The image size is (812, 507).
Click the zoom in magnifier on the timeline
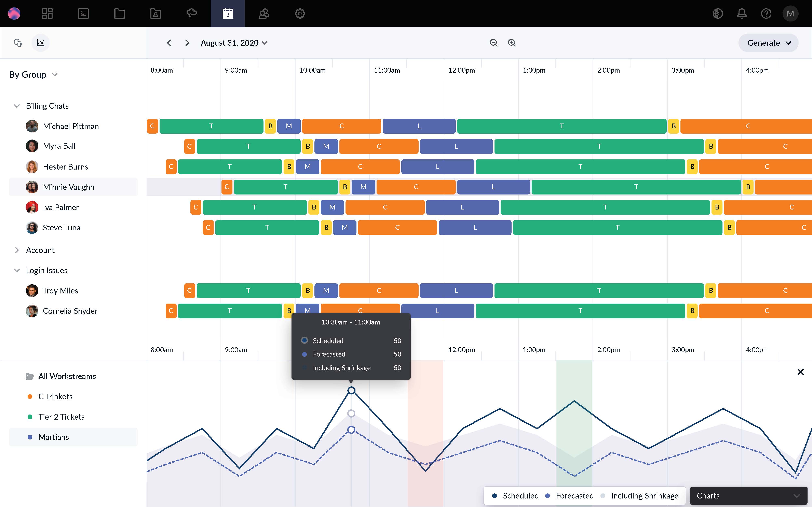coord(512,43)
